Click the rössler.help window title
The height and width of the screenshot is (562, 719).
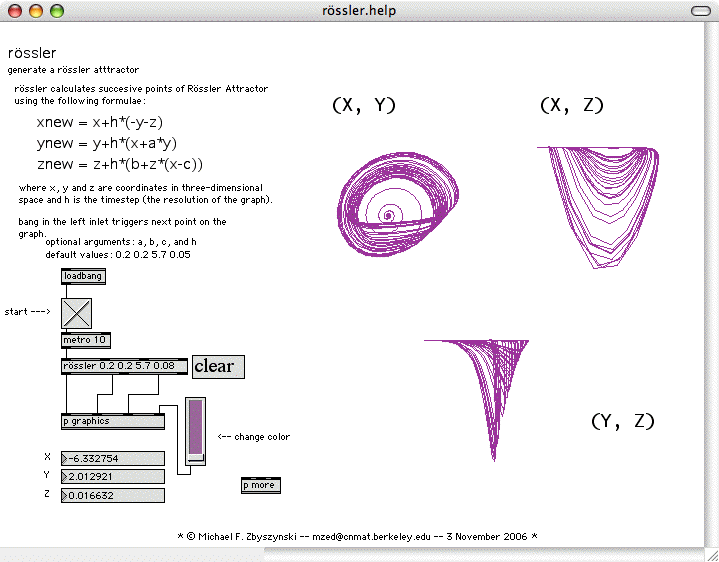(359, 11)
